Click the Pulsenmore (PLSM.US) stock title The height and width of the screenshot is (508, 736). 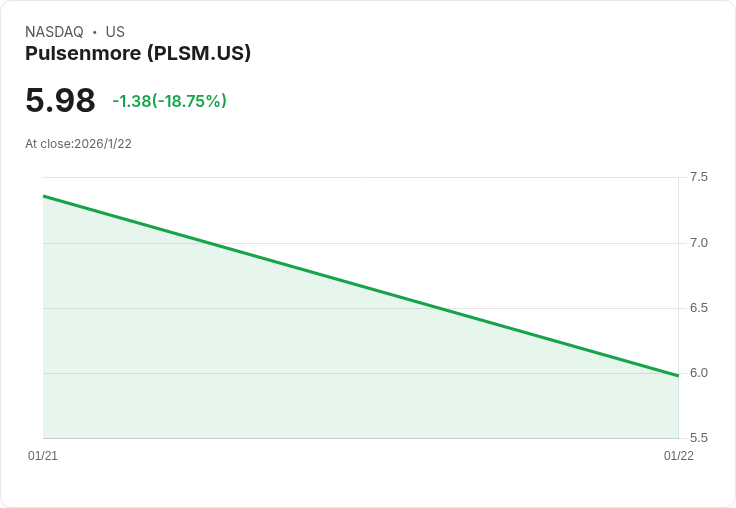coord(138,53)
